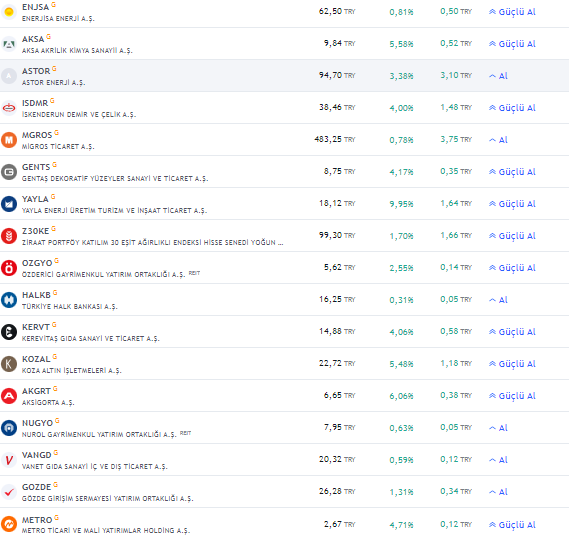Screen dimensions: 569x545
Task: Click the METRO orange logo icon
Action: click(9, 524)
